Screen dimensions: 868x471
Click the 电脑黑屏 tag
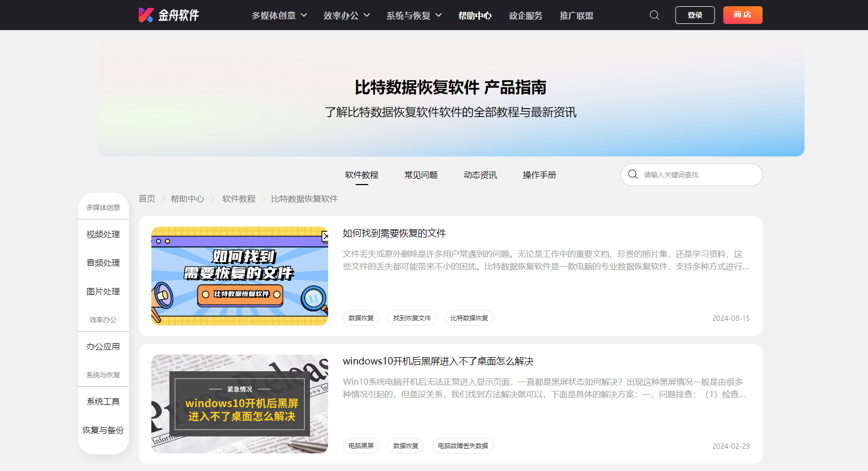tap(361, 446)
